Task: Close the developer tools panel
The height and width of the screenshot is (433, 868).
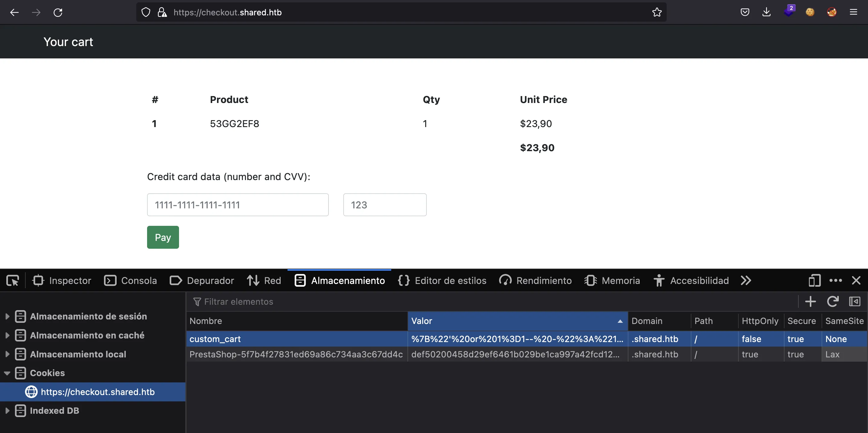Action: coord(856,280)
